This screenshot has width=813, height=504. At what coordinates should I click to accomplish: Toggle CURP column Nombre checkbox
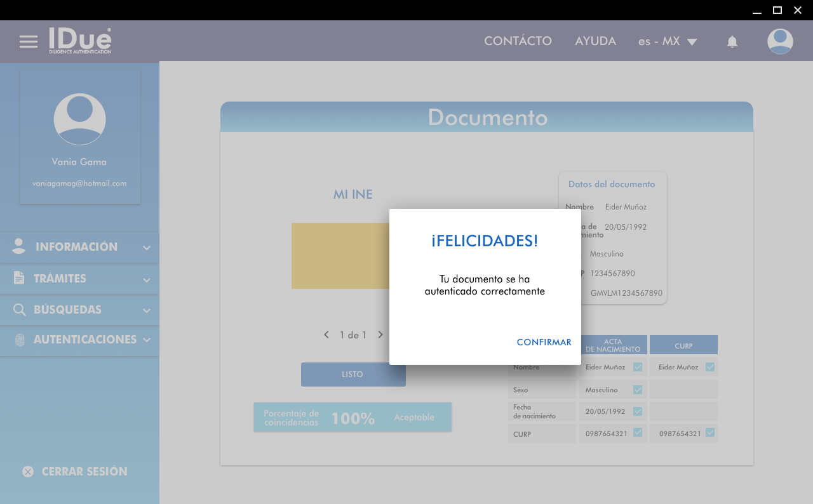tap(710, 367)
